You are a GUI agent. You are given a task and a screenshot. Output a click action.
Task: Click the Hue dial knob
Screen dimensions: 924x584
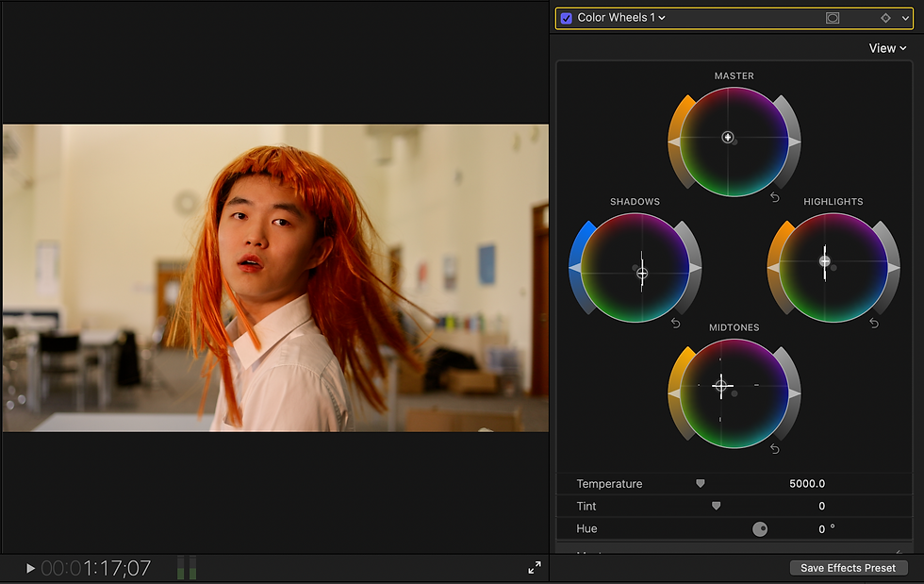(x=760, y=529)
